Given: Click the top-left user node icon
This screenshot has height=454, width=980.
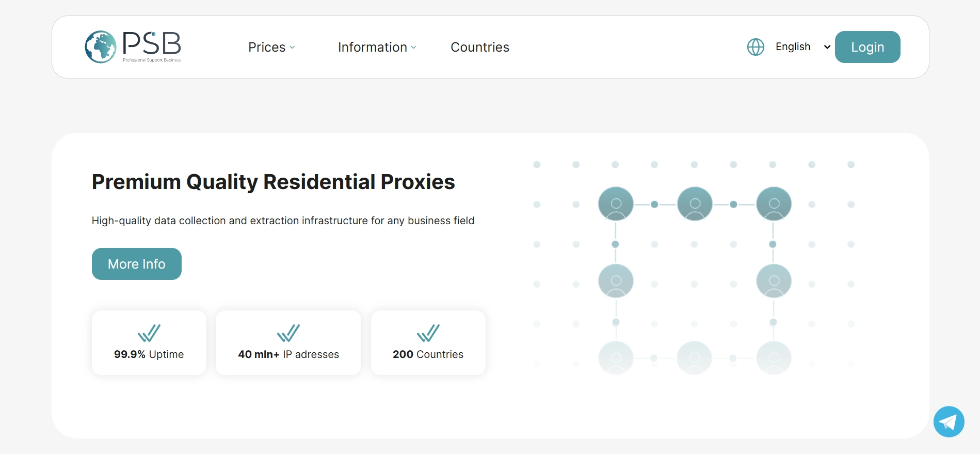Looking at the screenshot, I should [616, 204].
